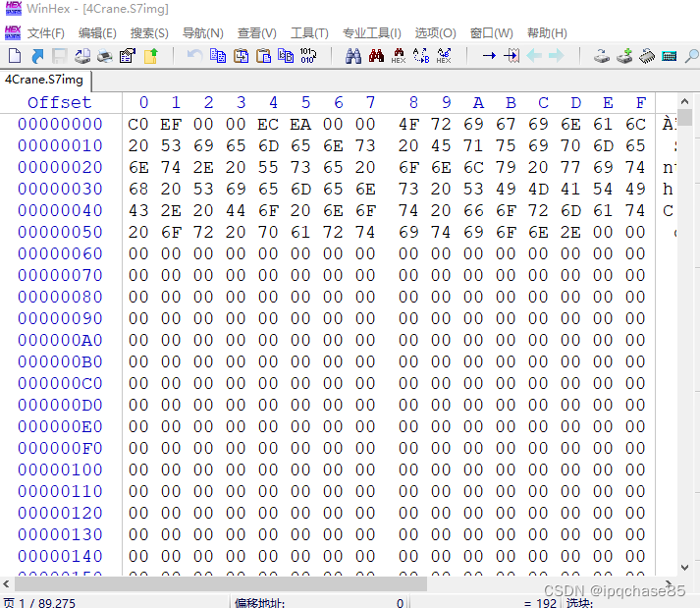Click the Find again red binoculars icon
The height and width of the screenshot is (608, 700).
click(376, 56)
